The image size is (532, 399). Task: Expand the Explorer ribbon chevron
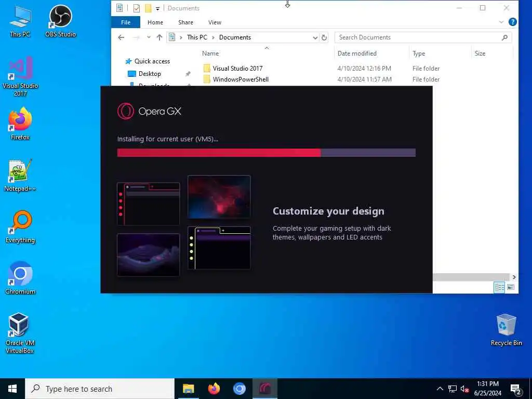click(x=501, y=22)
